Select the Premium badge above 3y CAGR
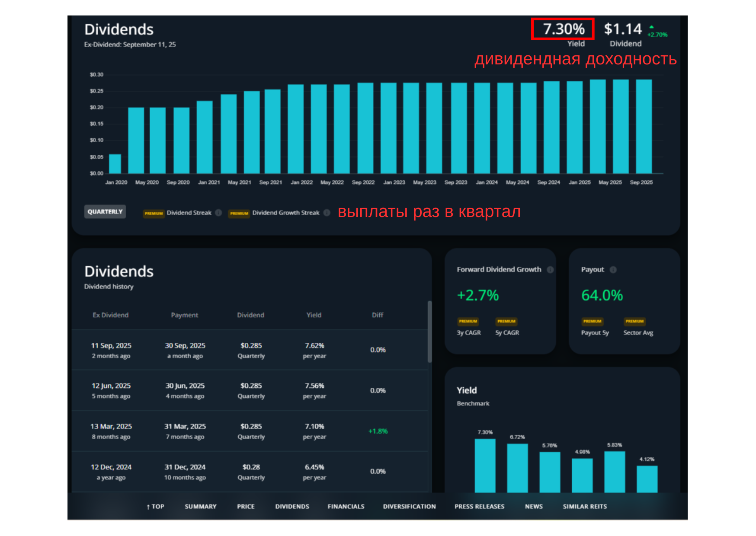 click(468, 321)
